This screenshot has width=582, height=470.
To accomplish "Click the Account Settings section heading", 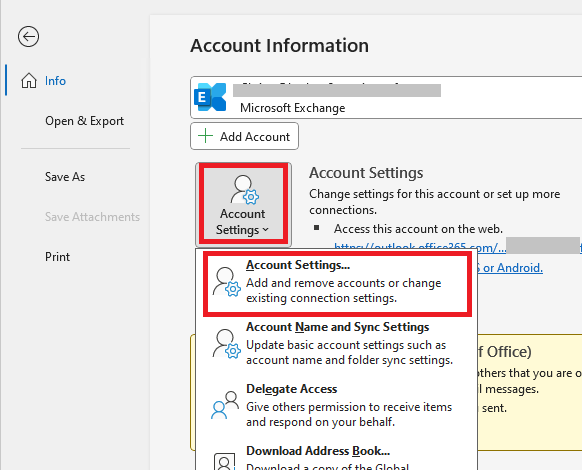I will pyautogui.click(x=366, y=173).
